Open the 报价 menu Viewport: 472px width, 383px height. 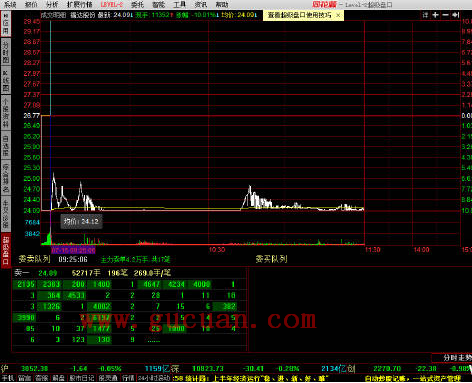(31, 5)
